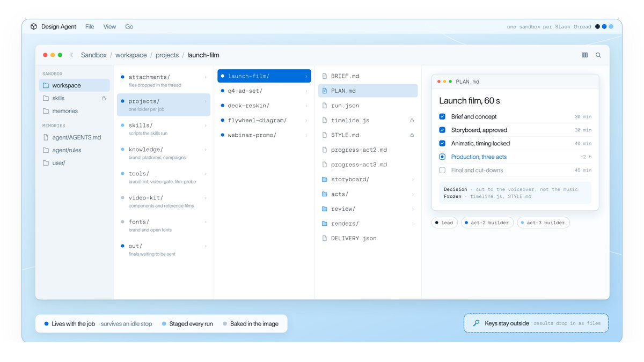Expand the q4-ad-set/ chevron
The image size is (644, 362).
[306, 91]
